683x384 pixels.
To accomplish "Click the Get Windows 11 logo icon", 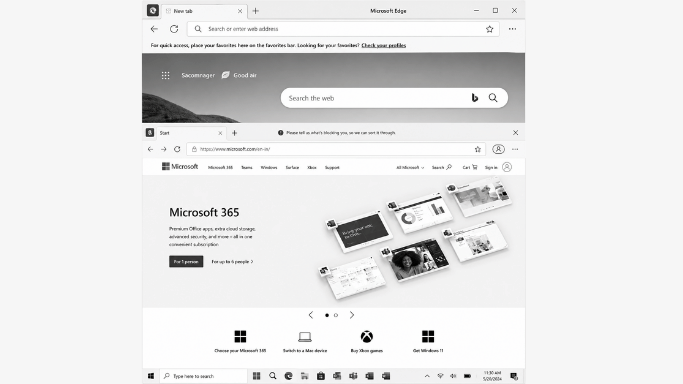I will point(428,336).
